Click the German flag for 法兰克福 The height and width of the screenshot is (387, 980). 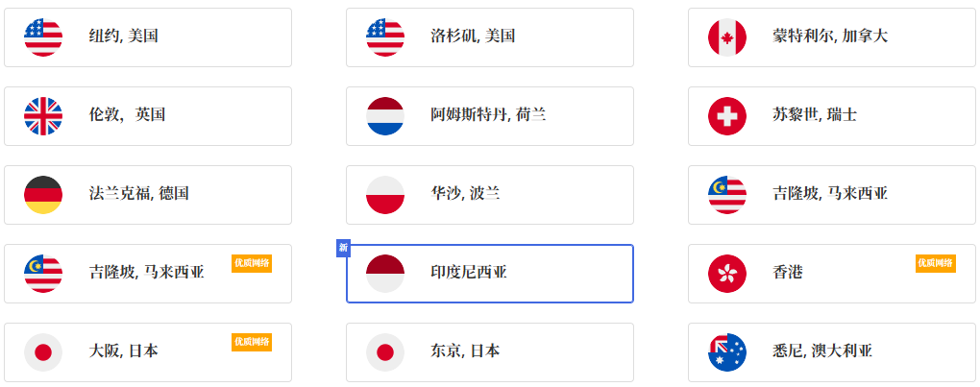tap(43, 195)
